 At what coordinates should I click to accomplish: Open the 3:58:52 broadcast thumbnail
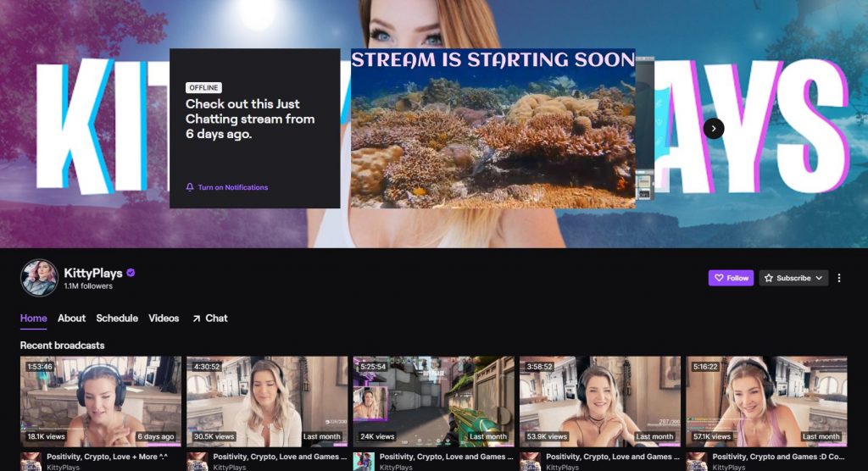[x=600, y=402]
